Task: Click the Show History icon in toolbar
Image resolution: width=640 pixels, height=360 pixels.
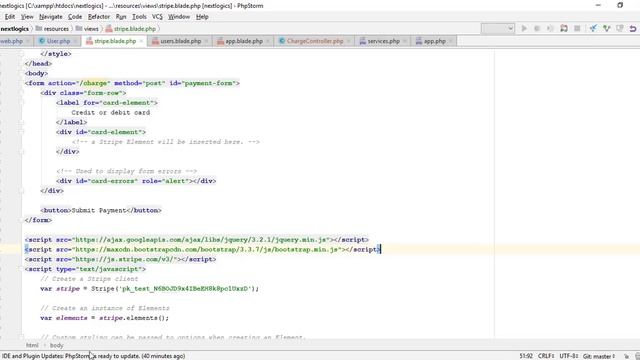Action: (x=620, y=29)
